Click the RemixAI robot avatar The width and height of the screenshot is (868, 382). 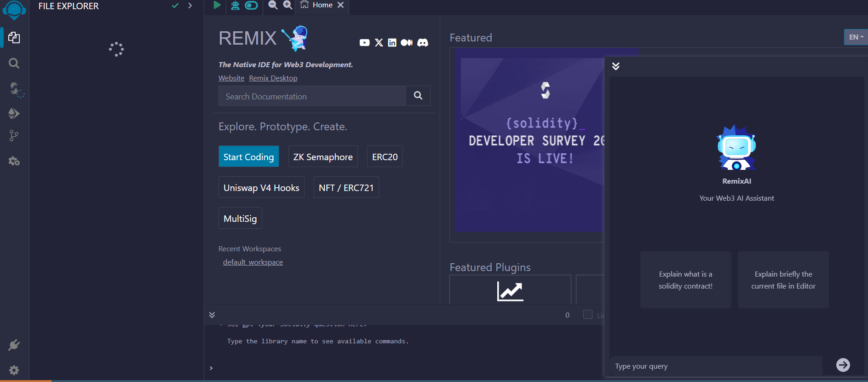737,148
